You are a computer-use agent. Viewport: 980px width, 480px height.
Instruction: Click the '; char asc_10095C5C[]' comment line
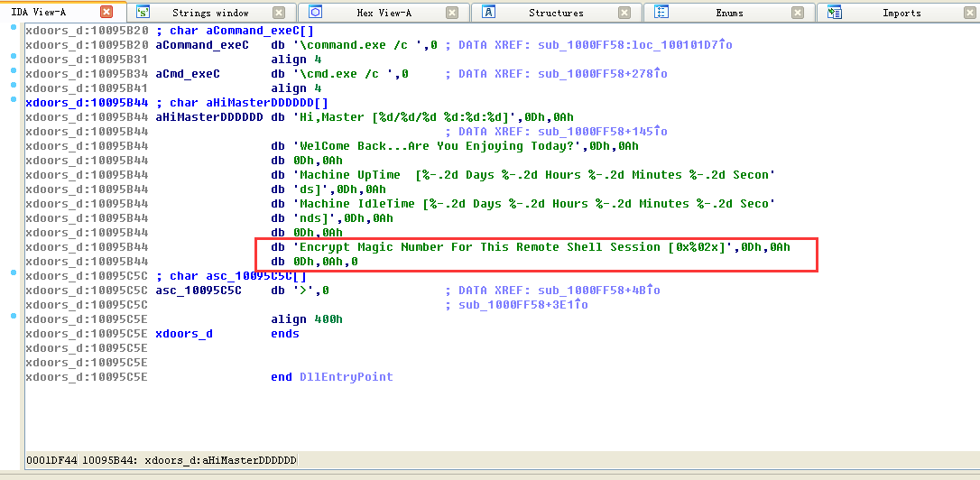[x=231, y=276]
